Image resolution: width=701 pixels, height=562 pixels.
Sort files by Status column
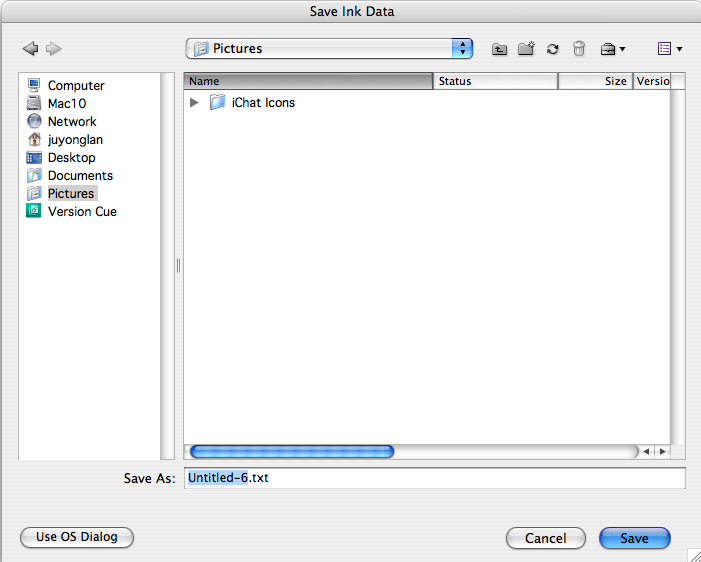(494, 81)
